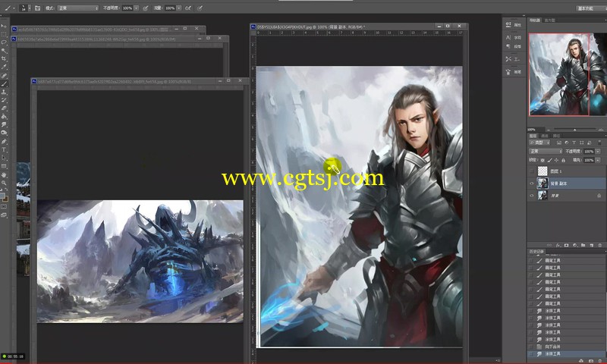Select the Quick Selection tool
Viewport: 607px width, 364px height.
[x=4, y=50]
